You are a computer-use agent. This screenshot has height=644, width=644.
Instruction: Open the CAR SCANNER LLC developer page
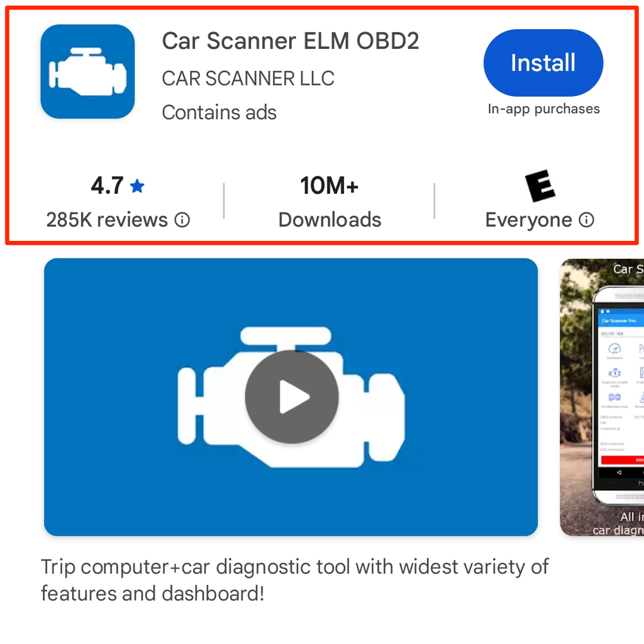pos(248,79)
